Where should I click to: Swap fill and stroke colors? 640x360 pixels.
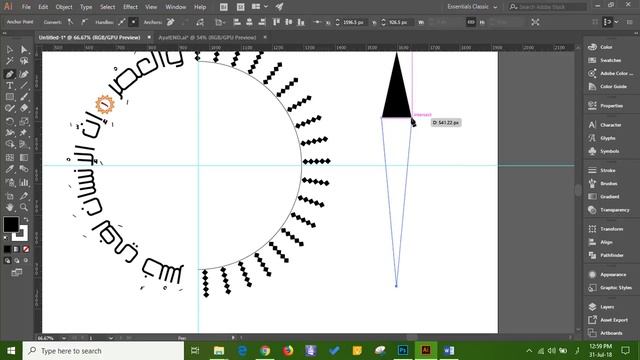[26, 220]
